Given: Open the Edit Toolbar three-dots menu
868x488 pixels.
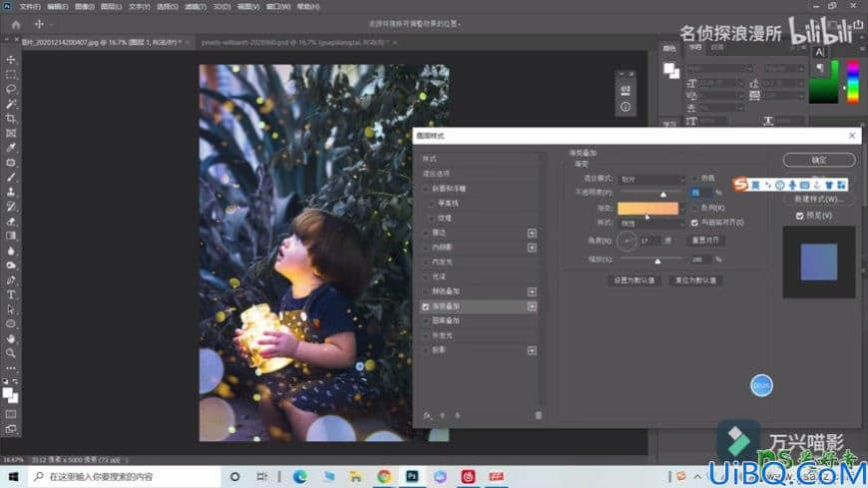Looking at the screenshot, I should click(11, 368).
